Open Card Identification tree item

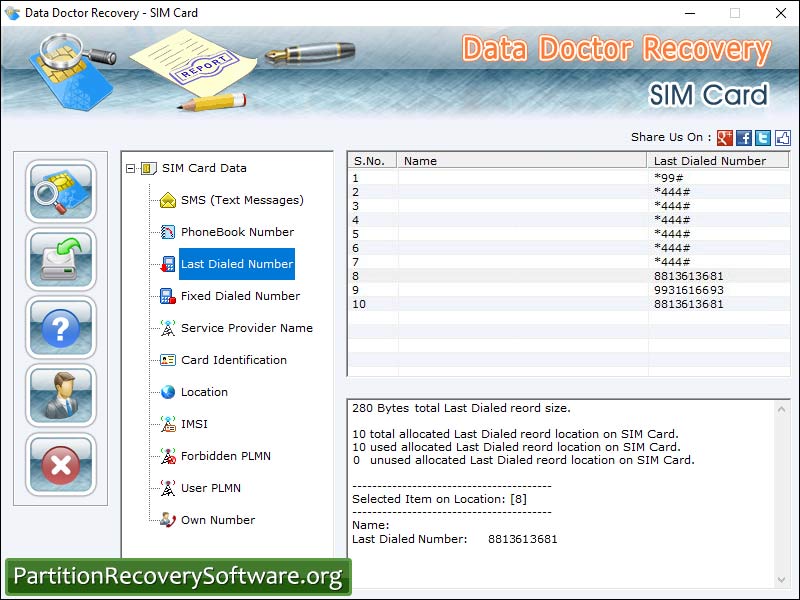[234, 360]
